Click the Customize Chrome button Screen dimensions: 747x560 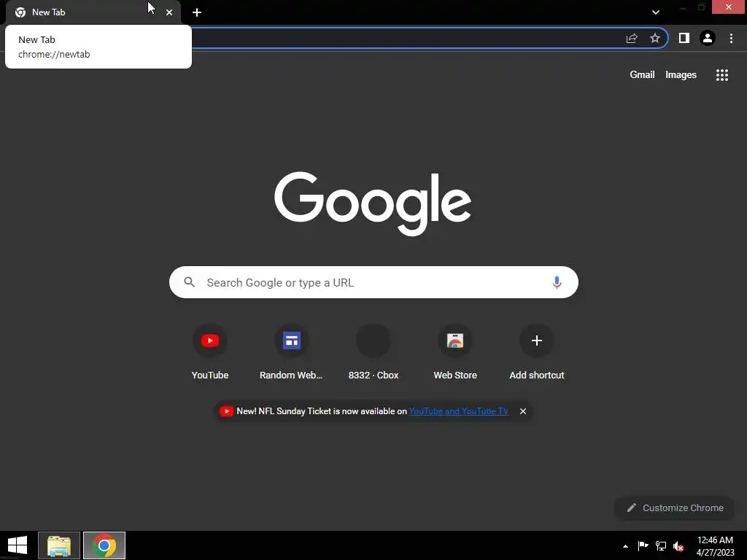pyautogui.click(x=675, y=508)
